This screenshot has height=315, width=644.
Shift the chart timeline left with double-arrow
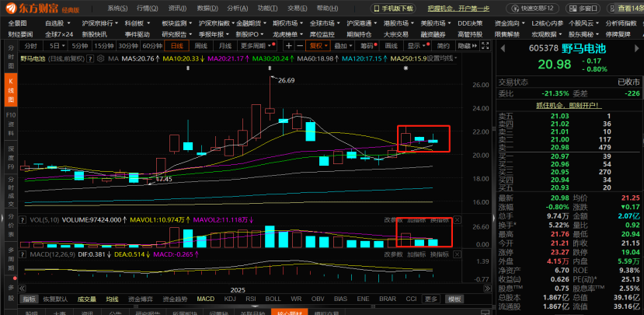pyautogui.click(x=23, y=289)
